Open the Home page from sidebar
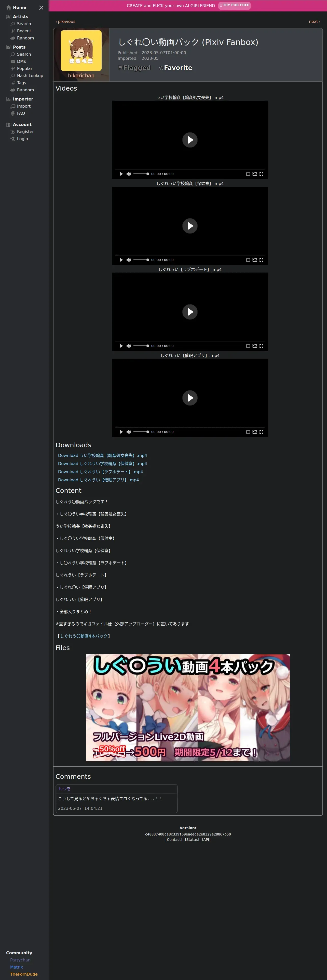This screenshot has width=327, height=980. (x=16, y=8)
